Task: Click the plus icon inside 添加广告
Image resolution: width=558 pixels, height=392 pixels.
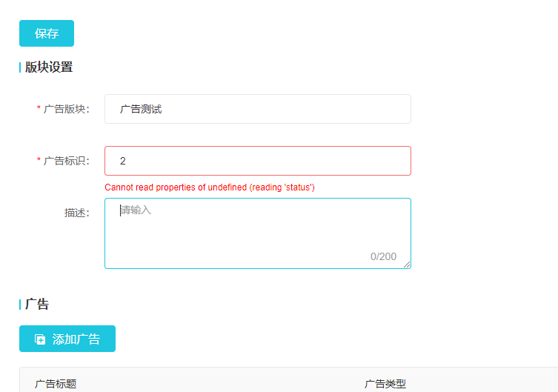Action: 41,339
